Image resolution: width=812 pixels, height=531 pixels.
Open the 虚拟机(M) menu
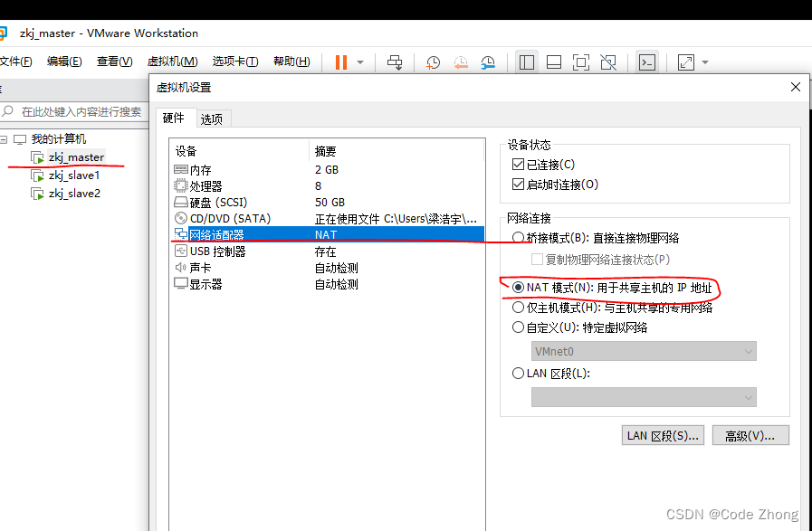172,62
